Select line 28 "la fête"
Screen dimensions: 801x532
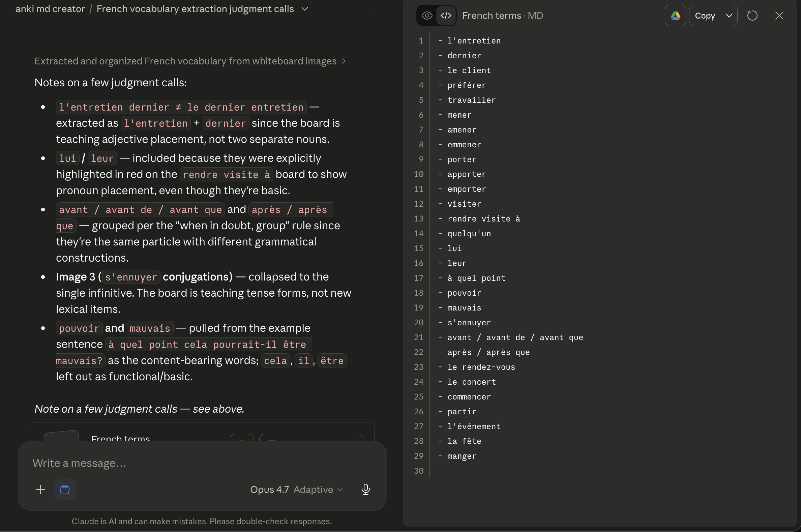click(464, 441)
